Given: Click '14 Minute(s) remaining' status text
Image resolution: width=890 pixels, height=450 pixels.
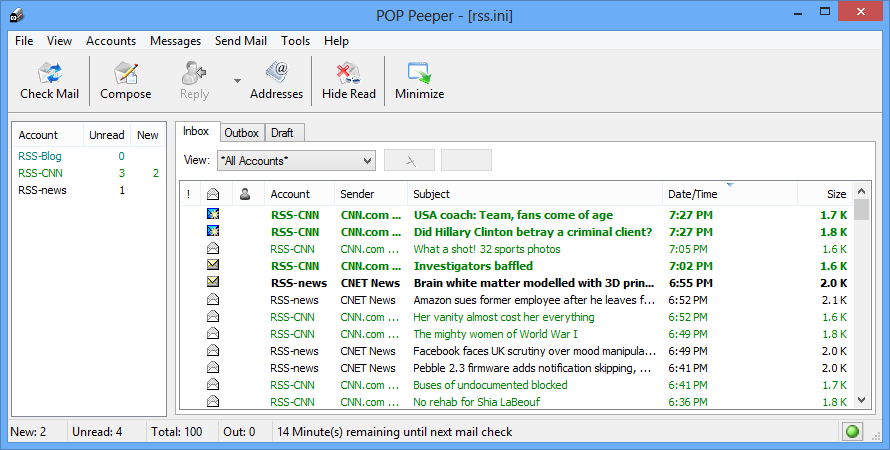Looking at the screenshot, I should pyautogui.click(x=394, y=432).
